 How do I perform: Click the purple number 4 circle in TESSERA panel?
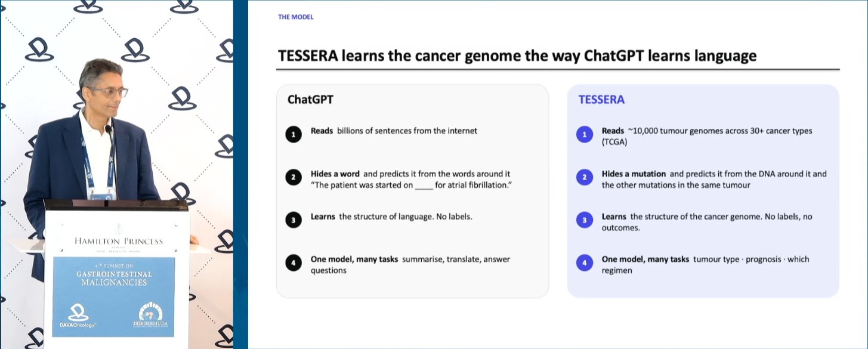584,262
